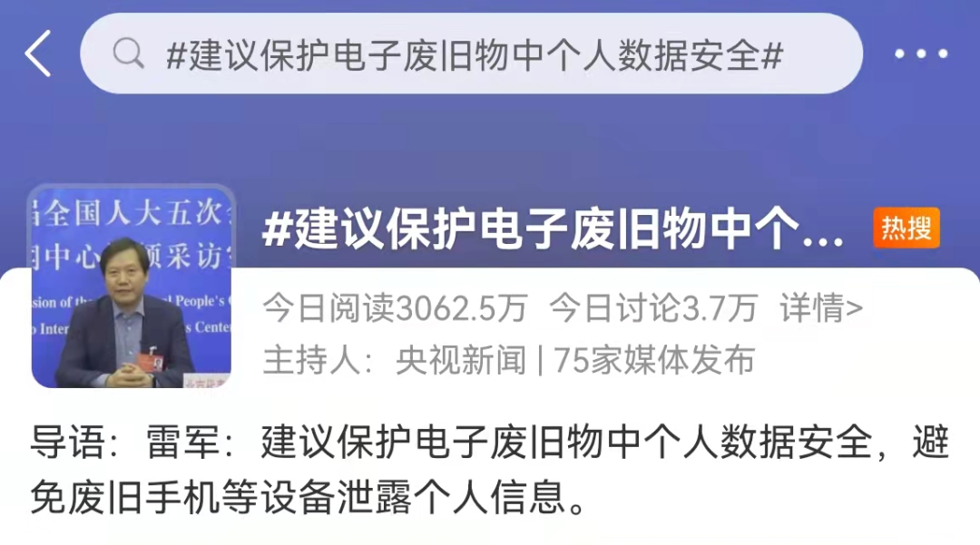The width and height of the screenshot is (980, 545).
Task: Tap the 今日阅读3062.5万 read count
Action: tap(395, 307)
